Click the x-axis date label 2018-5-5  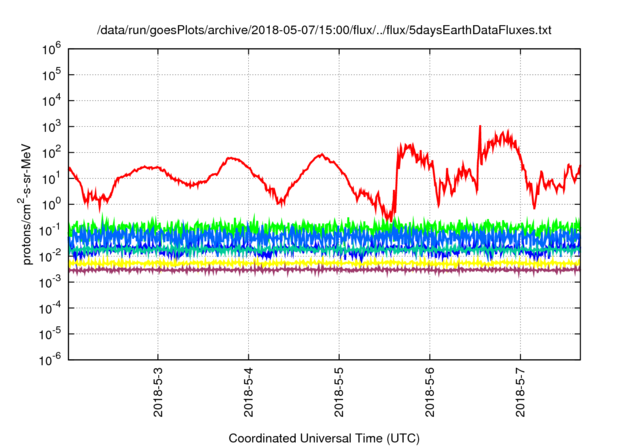[x=339, y=392]
